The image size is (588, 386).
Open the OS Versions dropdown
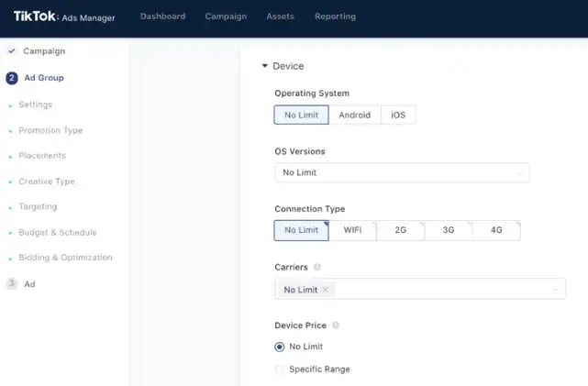(x=402, y=172)
